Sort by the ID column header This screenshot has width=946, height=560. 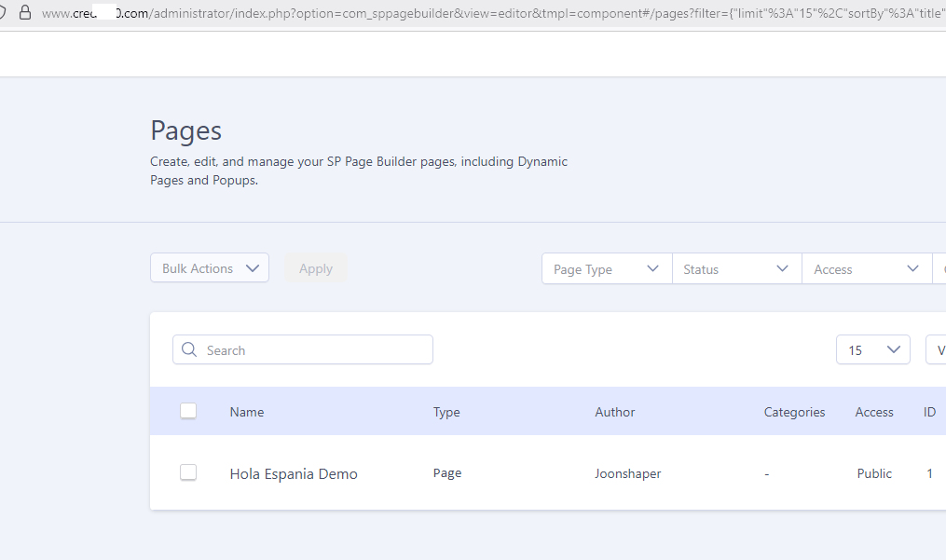(929, 412)
